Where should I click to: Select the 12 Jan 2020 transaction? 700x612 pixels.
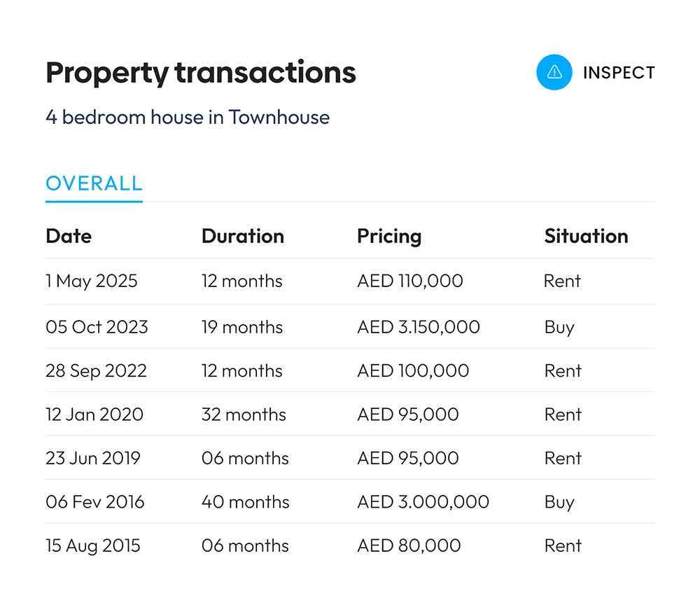(x=350, y=414)
